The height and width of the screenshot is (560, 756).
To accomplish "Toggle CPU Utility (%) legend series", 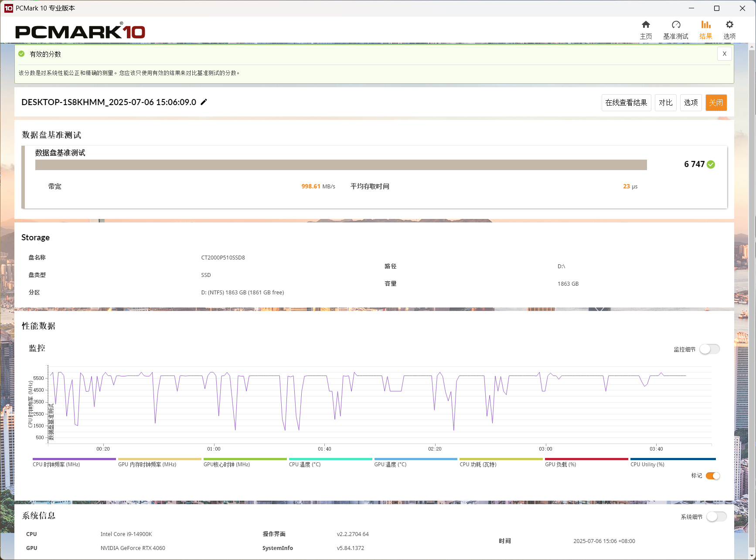I will (673, 462).
